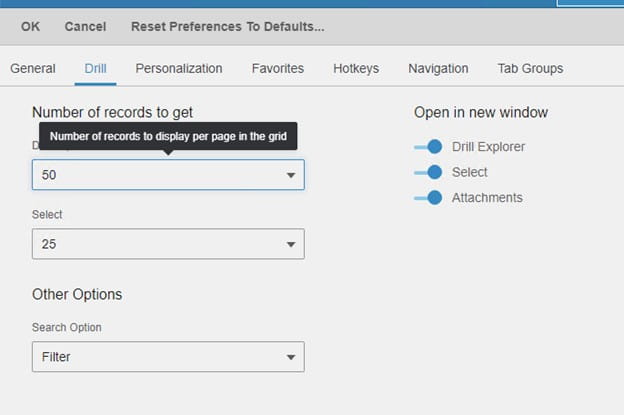Open the Personalization tab

point(179,68)
